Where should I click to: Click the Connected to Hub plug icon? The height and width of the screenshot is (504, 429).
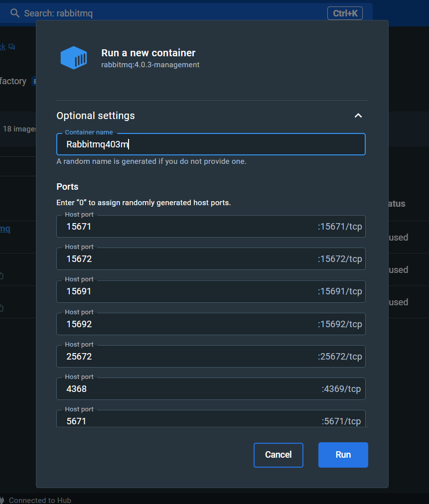[2, 500]
